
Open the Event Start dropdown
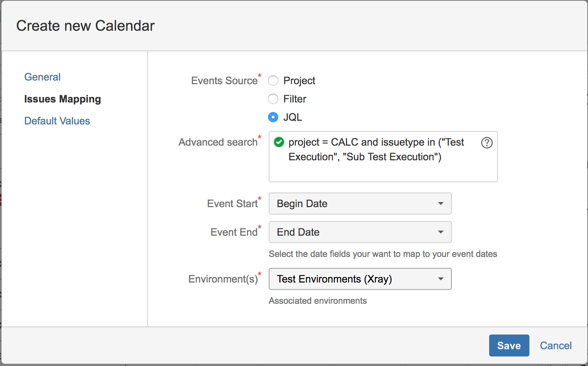[360, 203]
